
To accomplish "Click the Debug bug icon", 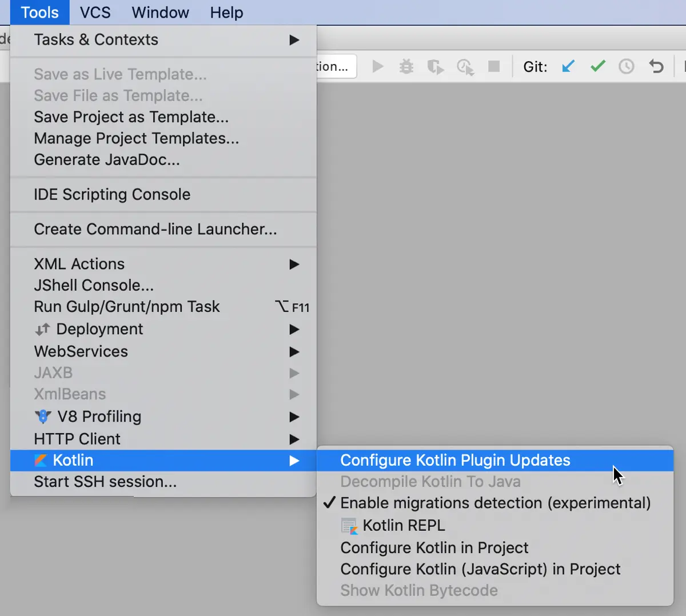I will (x=406, y=66).
